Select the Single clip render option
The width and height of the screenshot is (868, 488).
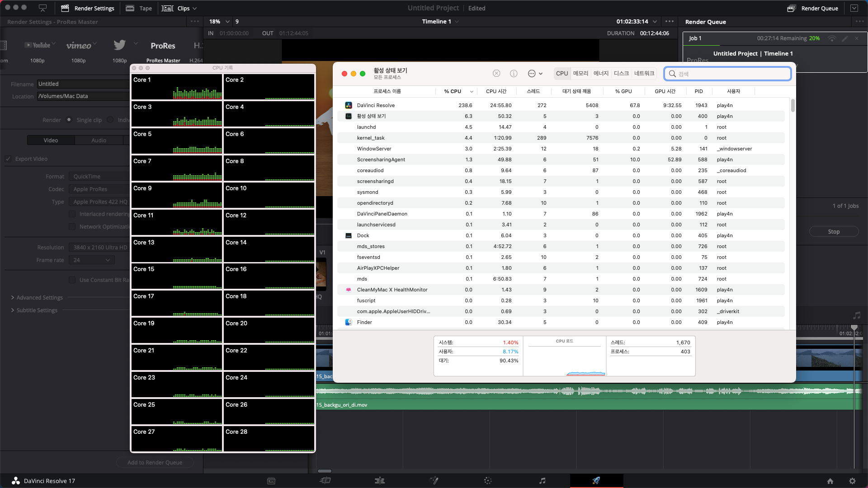point(69,120)
